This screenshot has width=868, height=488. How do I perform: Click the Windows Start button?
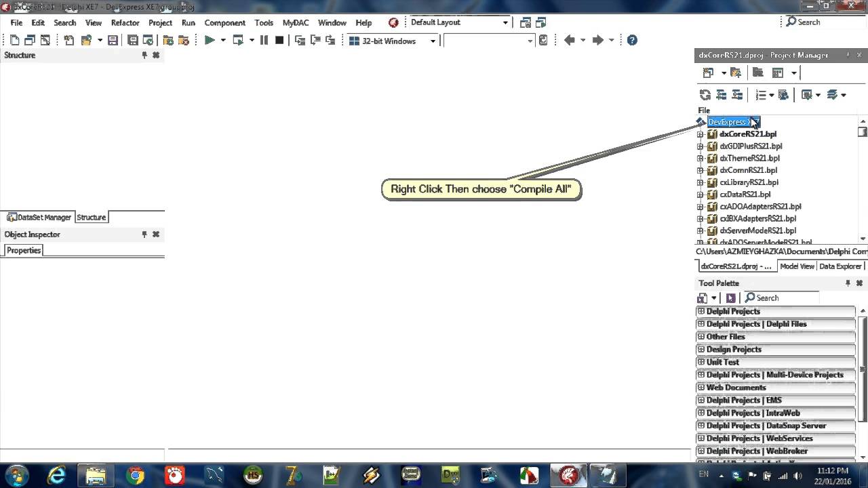16,475
